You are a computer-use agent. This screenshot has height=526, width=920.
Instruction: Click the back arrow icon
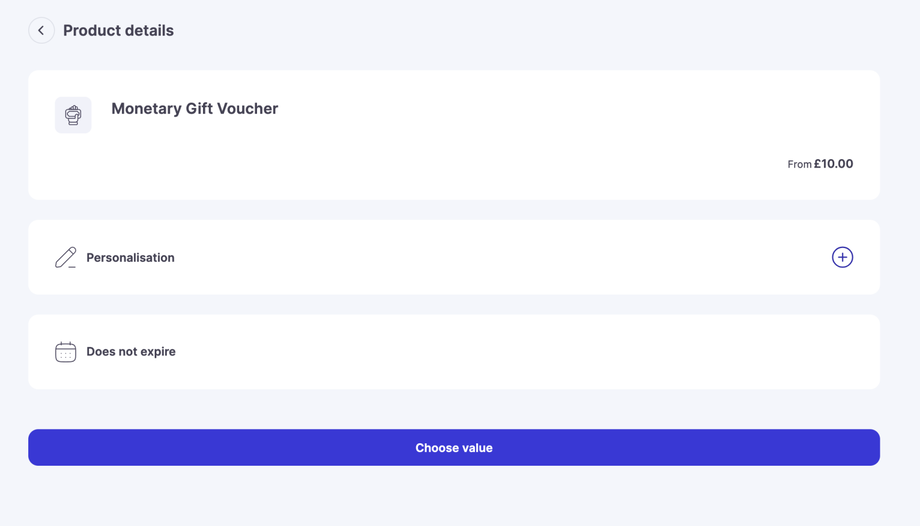click(x=41, y=31)
